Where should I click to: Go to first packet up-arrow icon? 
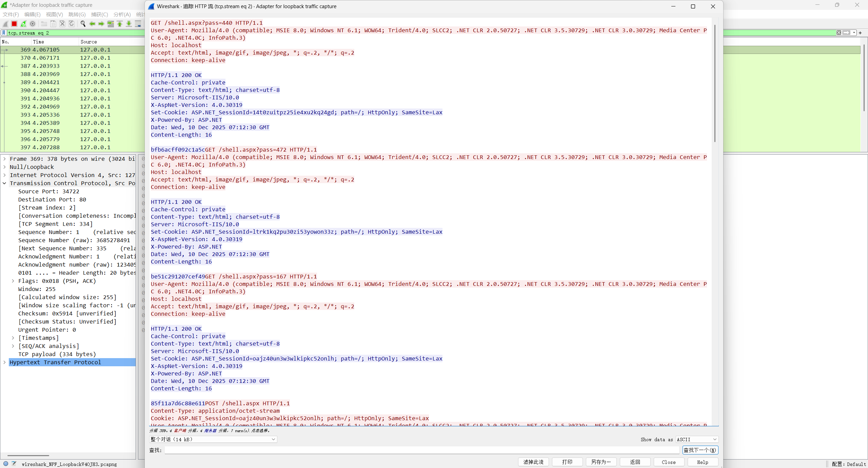(x=120, y=24)
